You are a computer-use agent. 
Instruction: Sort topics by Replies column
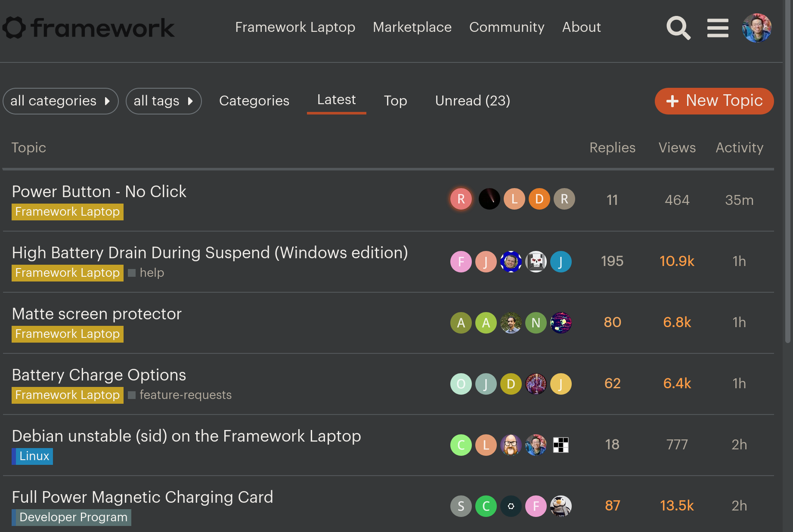pos(612,148)
